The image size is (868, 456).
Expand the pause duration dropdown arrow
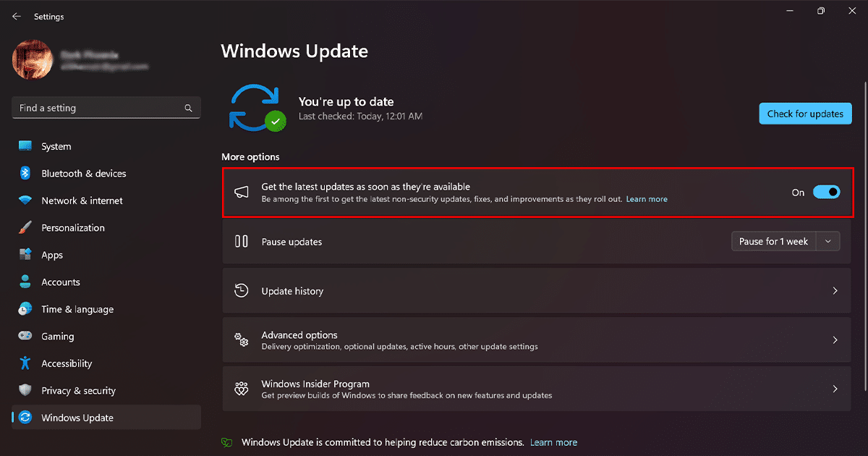[x=828, y=242]
